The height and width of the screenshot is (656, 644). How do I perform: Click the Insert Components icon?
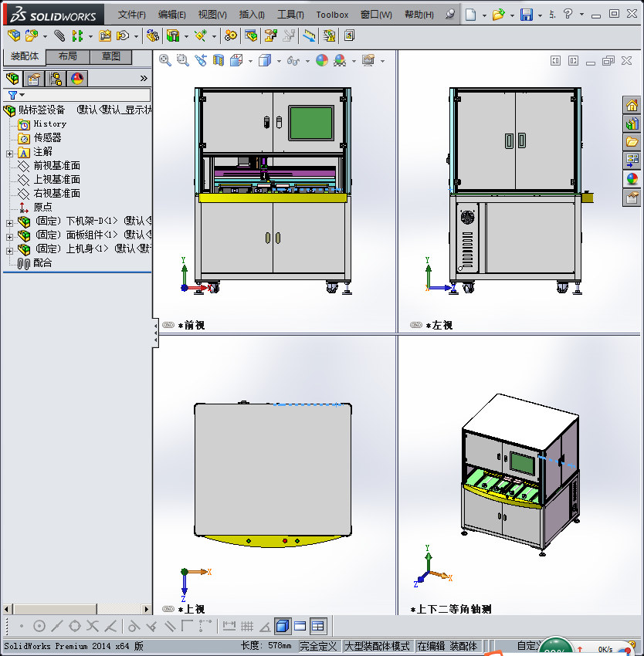tap(32, 36)
